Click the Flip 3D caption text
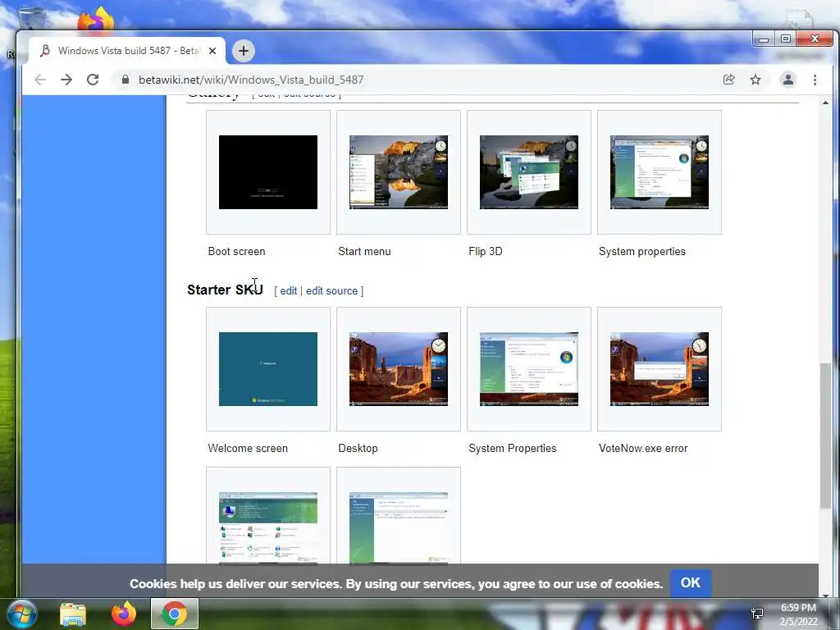 pyautogui.click(x=486, y=251)
